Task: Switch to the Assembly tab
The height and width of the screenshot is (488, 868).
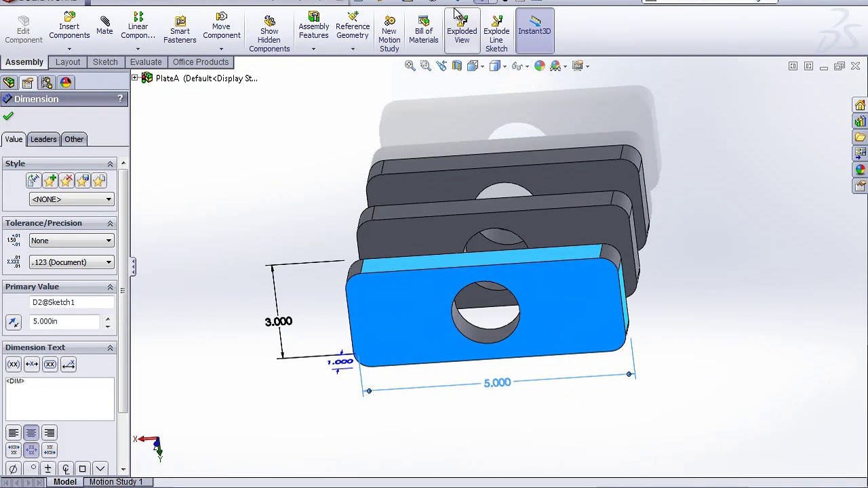Action: pos(24,62)
